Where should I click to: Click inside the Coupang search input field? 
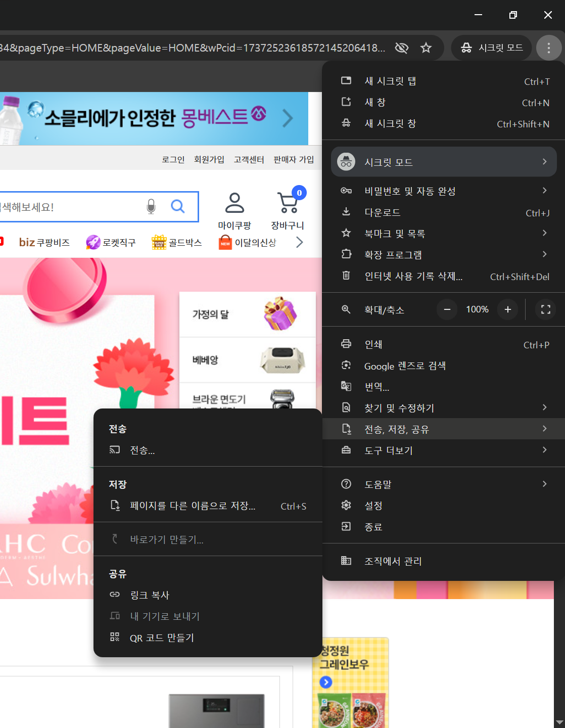[x=71, y=207]
